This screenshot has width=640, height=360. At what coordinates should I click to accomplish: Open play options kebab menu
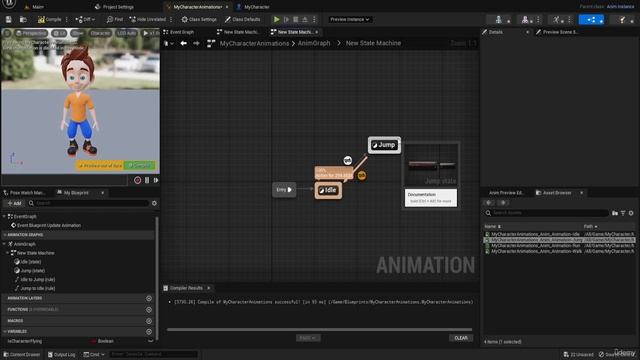(x=314, y=19)
